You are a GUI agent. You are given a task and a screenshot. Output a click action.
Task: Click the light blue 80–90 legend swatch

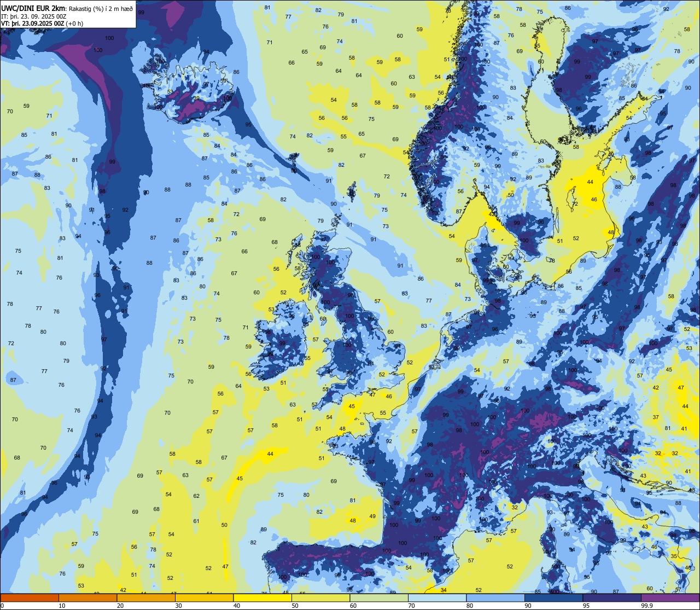point(495,597)
